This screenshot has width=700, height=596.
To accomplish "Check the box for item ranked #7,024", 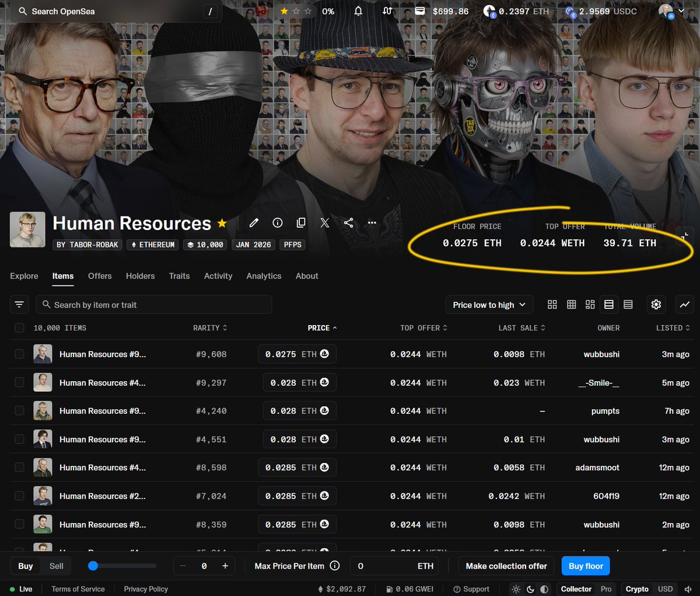I will 19,496.
